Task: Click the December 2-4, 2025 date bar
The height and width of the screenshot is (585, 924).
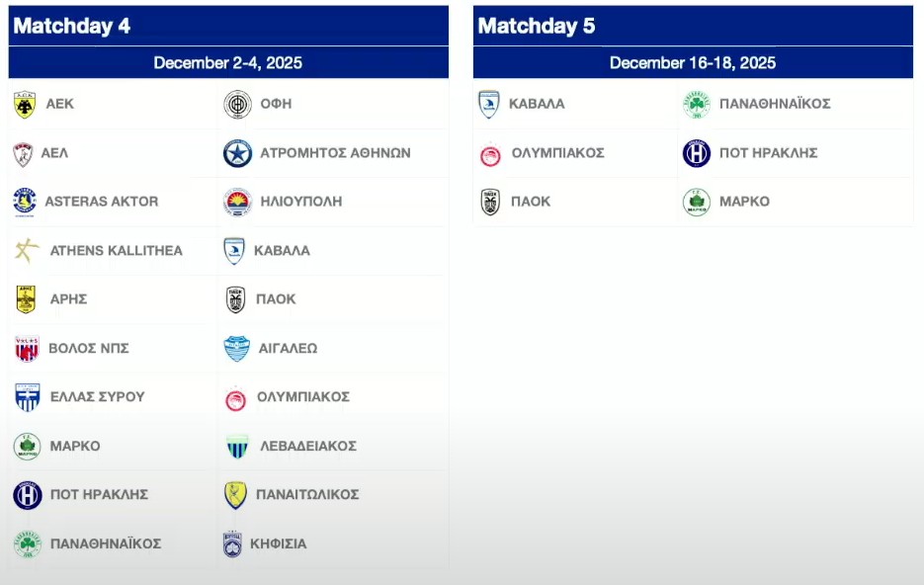Action: point(228,63)
